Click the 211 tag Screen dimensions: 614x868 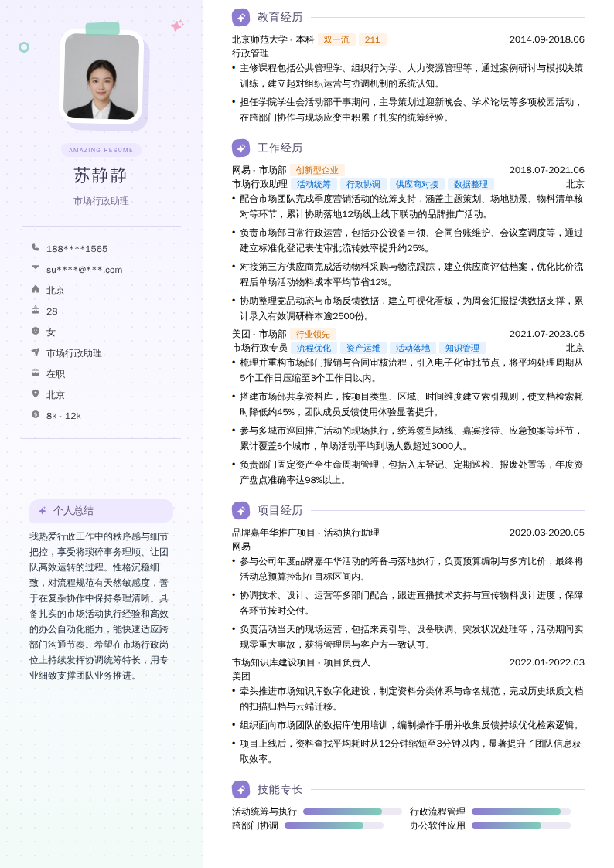[373, 39]
